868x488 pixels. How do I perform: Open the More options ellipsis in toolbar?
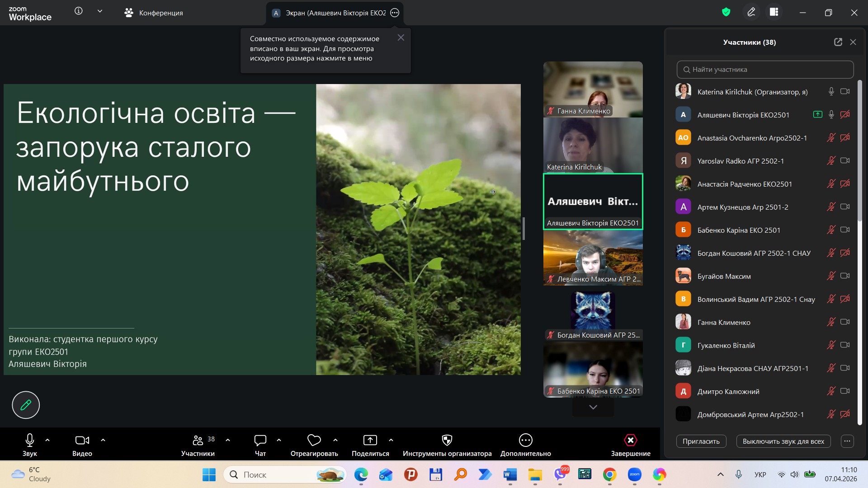525,440
